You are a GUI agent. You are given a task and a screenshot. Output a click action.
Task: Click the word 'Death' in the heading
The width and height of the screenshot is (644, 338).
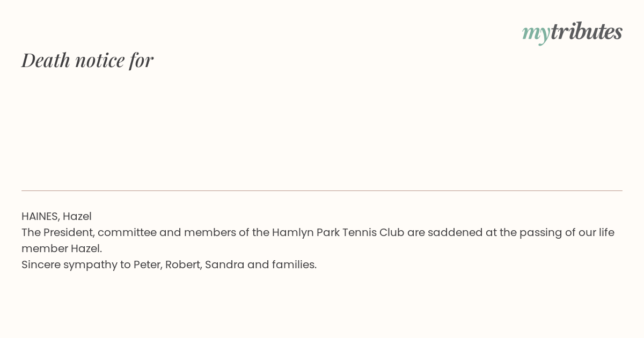(46, 60)
